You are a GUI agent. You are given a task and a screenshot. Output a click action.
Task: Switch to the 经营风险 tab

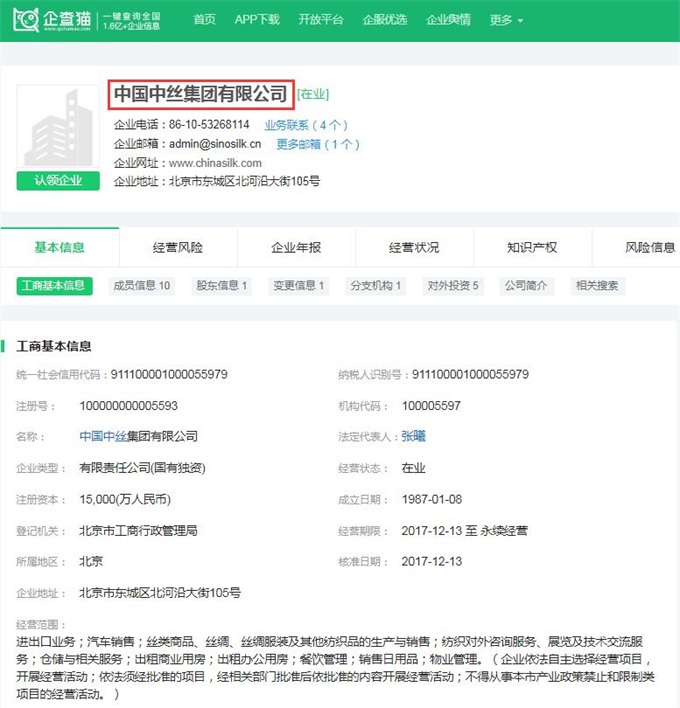pos(178,248)
